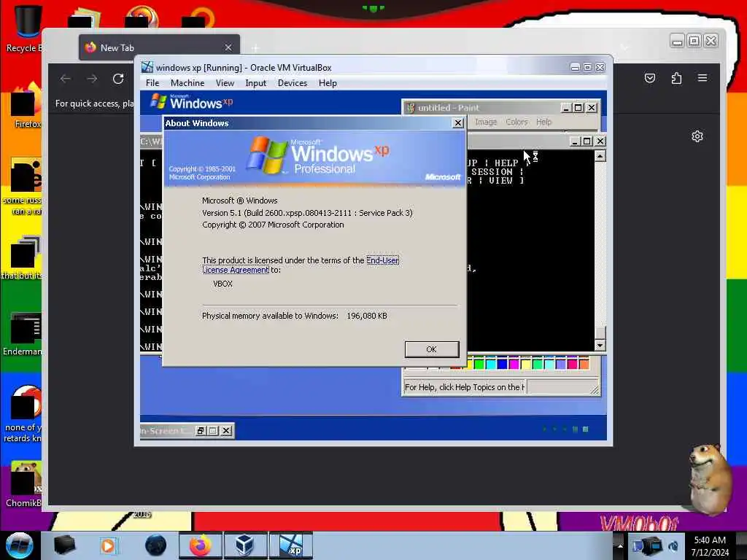The image size is (747, 560).
Task: Click the 'For quick access' bookmarks toolbar text
Action: pos(94,104)
